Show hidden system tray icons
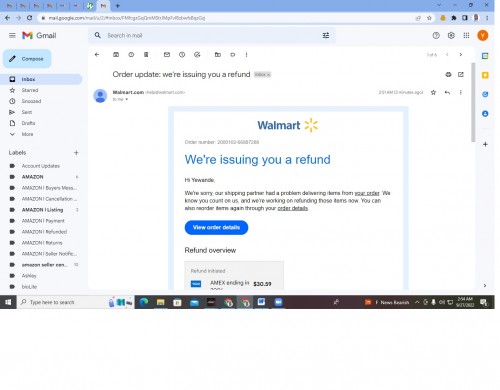Viewport: 500px width, 390px height. pos(417,302)
